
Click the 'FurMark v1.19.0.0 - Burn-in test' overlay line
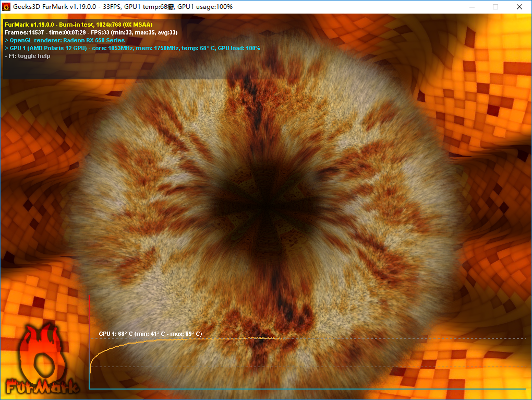click(x=79, y=25)
